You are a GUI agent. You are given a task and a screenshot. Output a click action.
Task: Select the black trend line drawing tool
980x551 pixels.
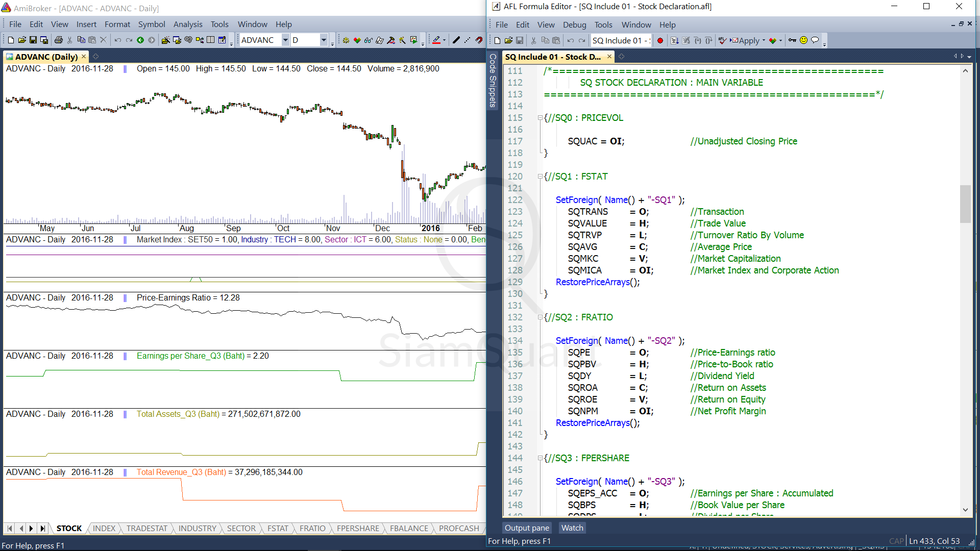tap(456, 40)
